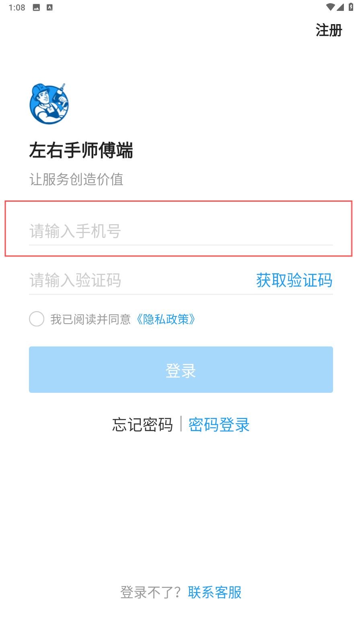Tap the letter A keyboard status icon
Image resolution: width=362 pixels, height=644 pixels.
[49, 7]
